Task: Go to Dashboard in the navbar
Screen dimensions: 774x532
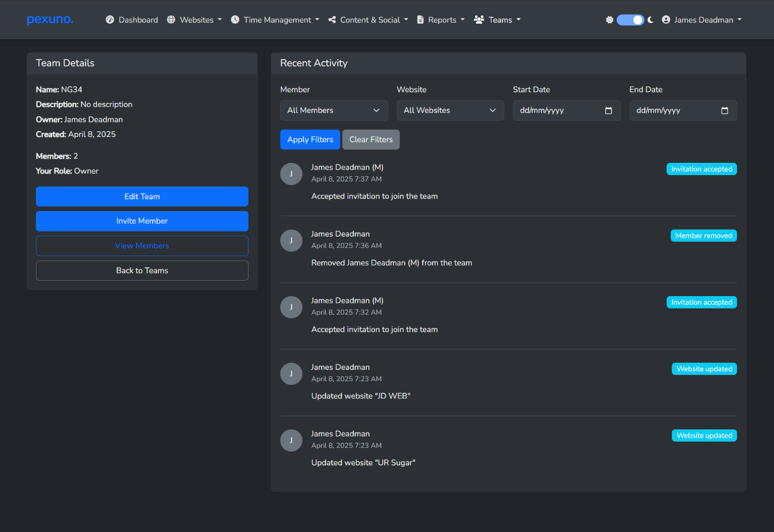Action: [x=132, y=20]
